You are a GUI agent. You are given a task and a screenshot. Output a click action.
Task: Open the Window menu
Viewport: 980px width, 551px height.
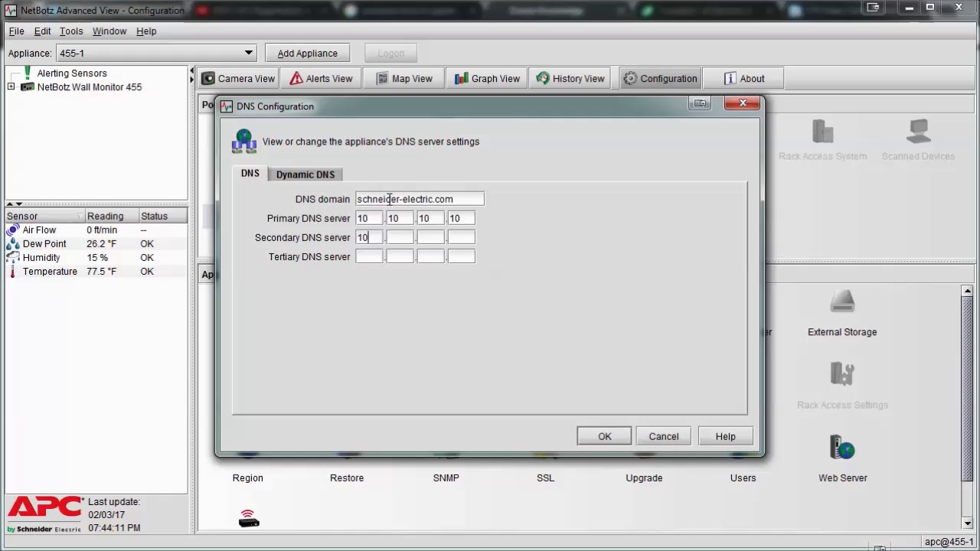point(109,31)
